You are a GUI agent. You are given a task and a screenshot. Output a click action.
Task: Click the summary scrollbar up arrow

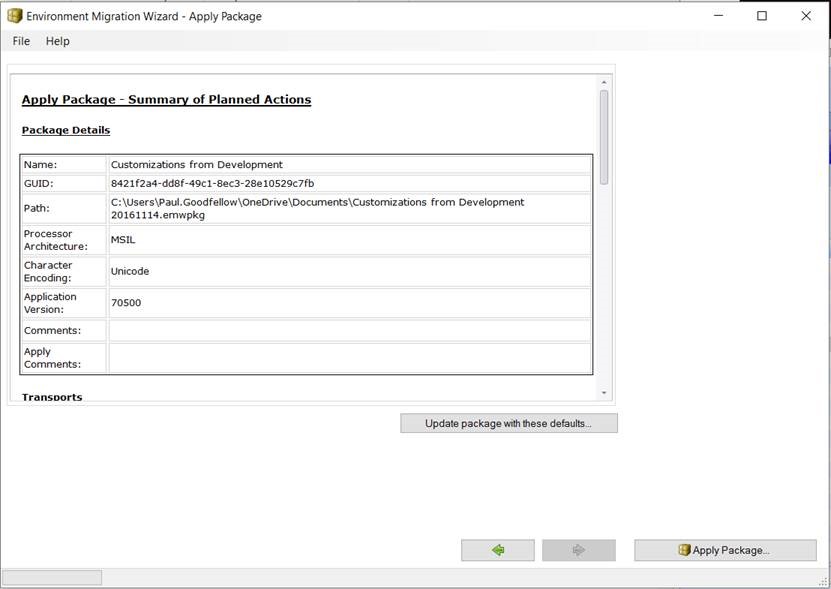pos(604,82)
